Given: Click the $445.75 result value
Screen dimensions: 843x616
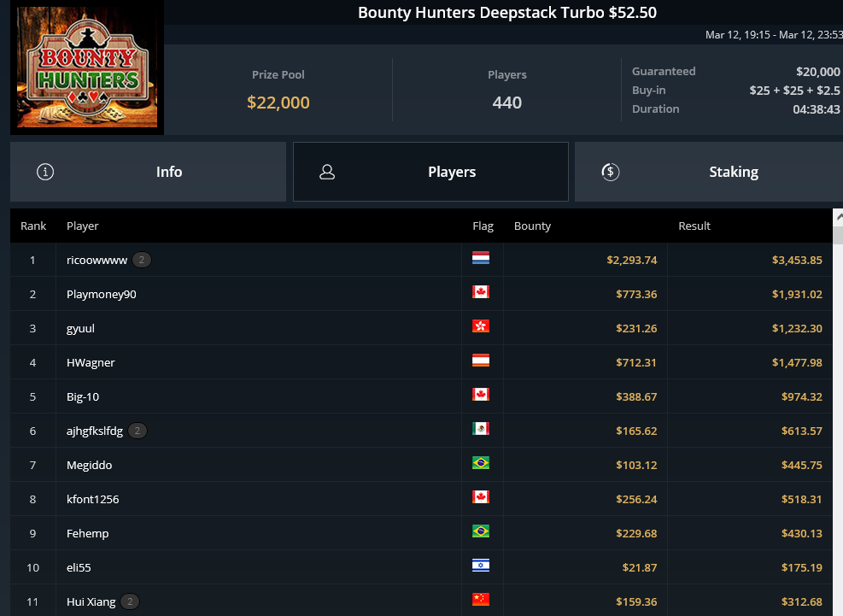Looking at the screenshot, I should click(802, 466).
